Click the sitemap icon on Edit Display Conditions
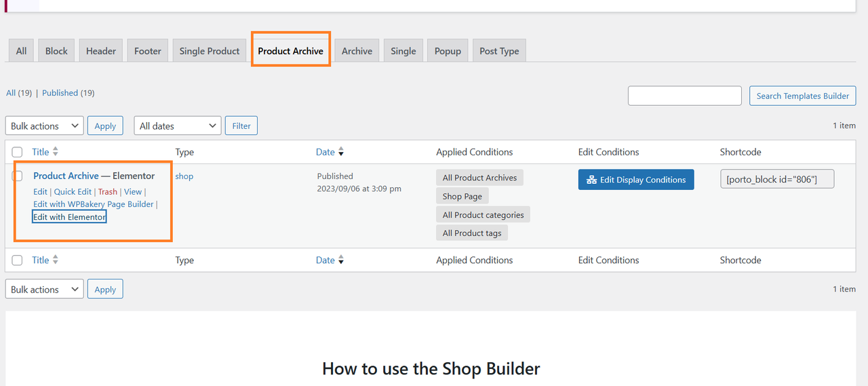 pyautogui.click(x=591, y=180)
